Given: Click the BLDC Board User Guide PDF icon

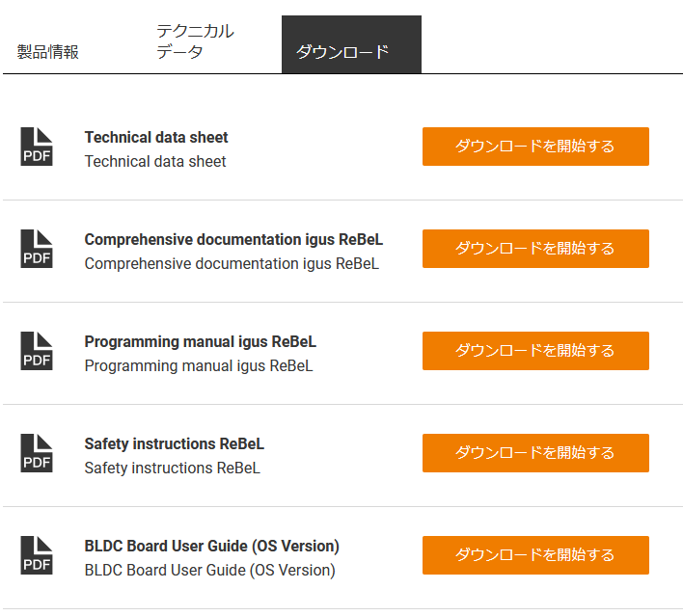Looking at the screenshot, I should point(37,555).
